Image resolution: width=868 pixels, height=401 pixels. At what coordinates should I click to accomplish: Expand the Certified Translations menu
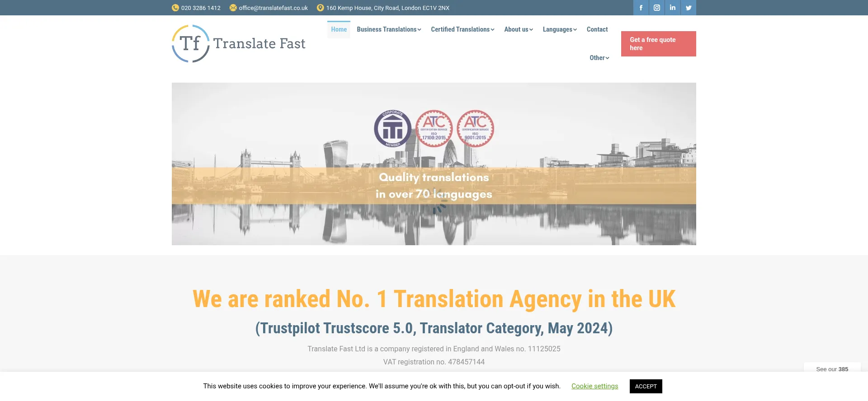[x=462, y=29]
